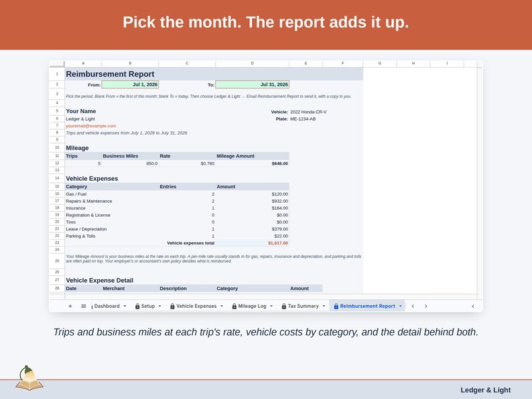The width and height of the screenshot is (532, 399).
Task: Switch to the Vehicle Expenses sheet tab
Action: [196, 306]
